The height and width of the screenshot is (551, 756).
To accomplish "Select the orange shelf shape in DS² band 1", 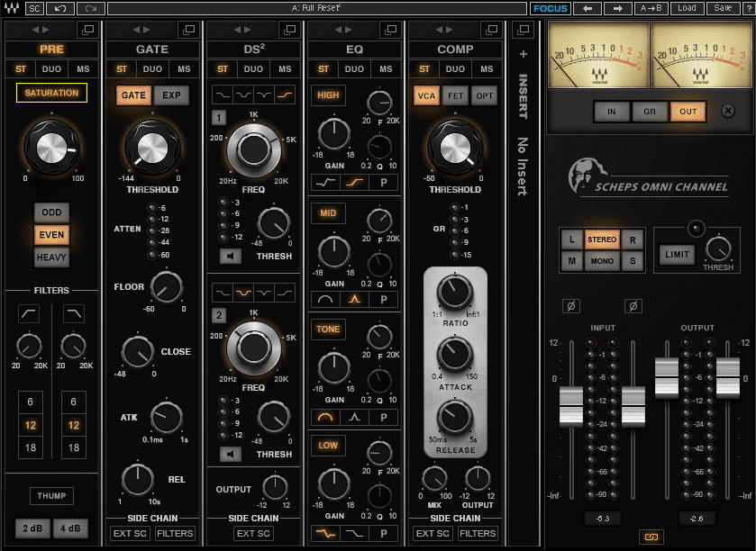I will click(285, 95).
